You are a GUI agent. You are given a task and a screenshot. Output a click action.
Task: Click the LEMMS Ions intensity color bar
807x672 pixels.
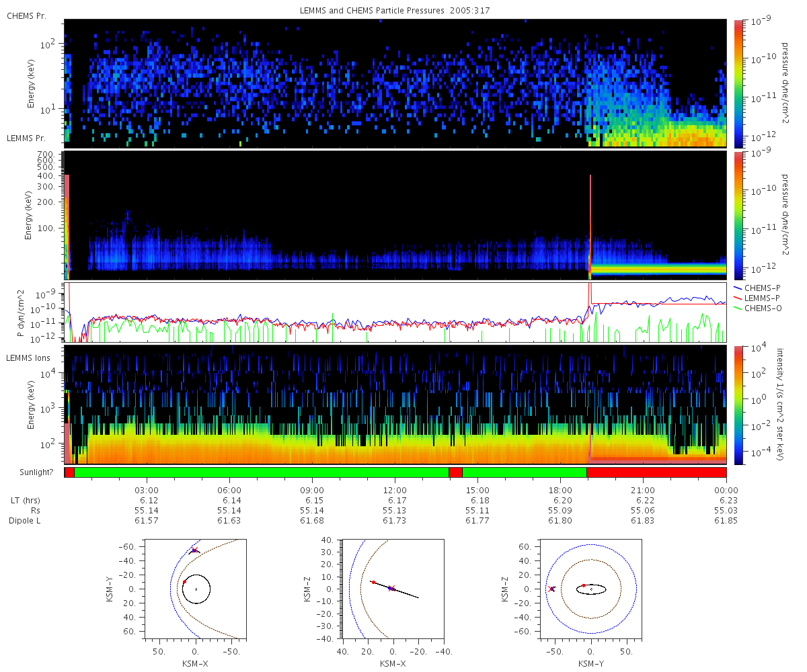pos(737,405)
